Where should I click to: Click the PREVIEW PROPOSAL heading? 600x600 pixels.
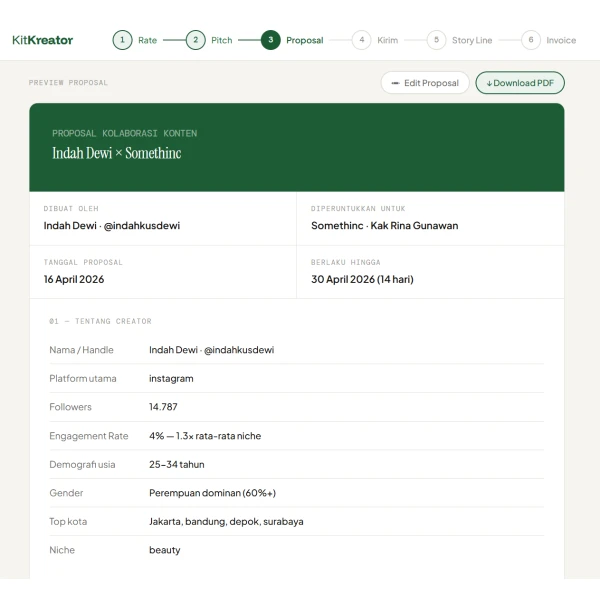pyautogui.click(x=68, y=83)
